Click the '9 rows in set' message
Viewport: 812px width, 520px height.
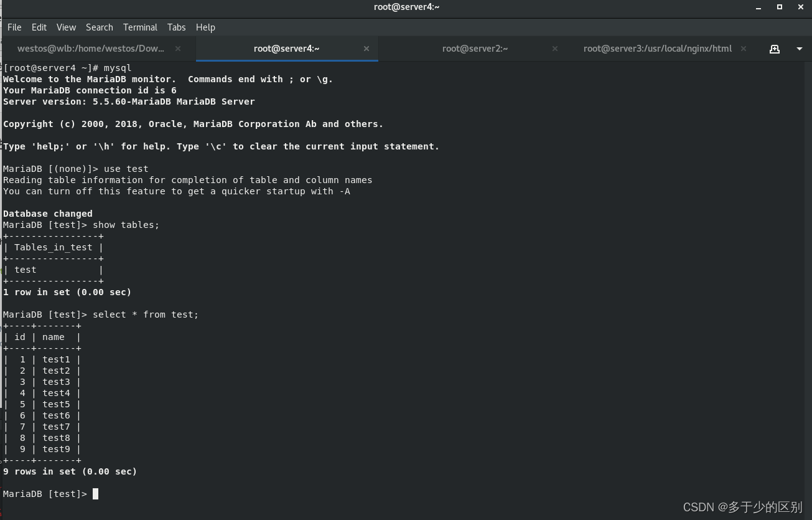coord(70,471)
